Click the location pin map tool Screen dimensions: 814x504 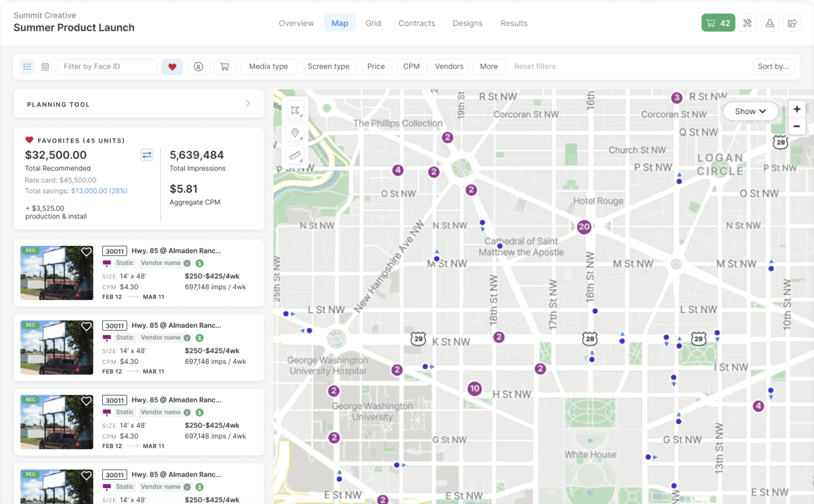tap(295, 133)
